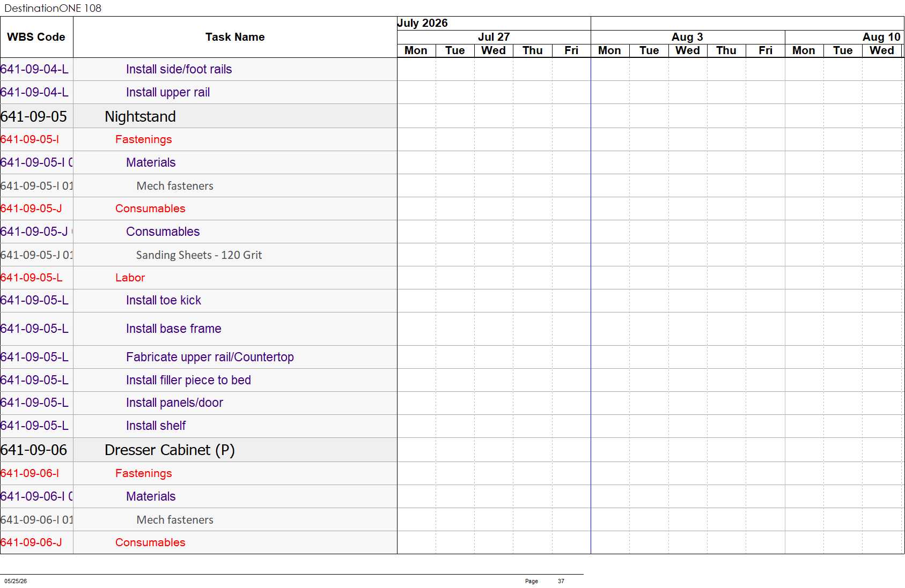Select red Consumables in row 641-09-05-J
The image size is (905, 588).
(150, 209)
